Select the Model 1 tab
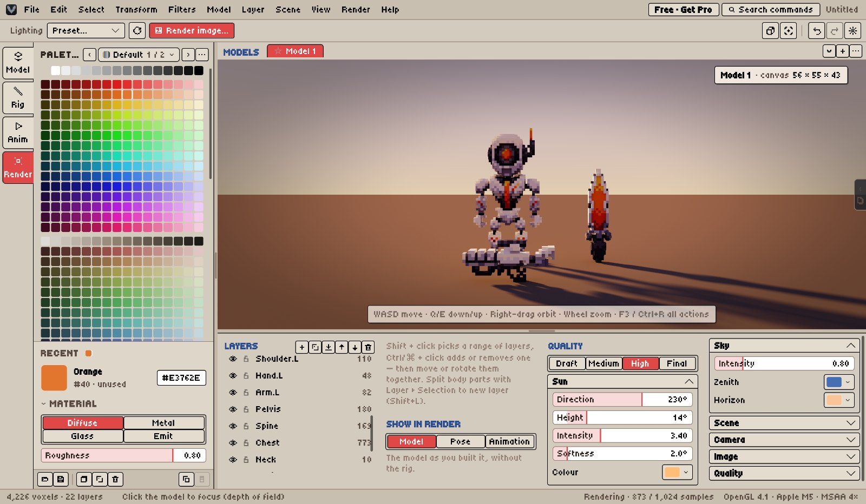The image size is (866, 504). (295, 51)
